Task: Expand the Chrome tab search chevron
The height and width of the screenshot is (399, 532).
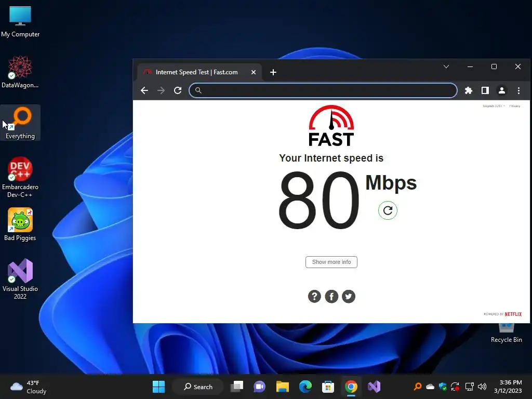Action: click(x=446, y=66)
